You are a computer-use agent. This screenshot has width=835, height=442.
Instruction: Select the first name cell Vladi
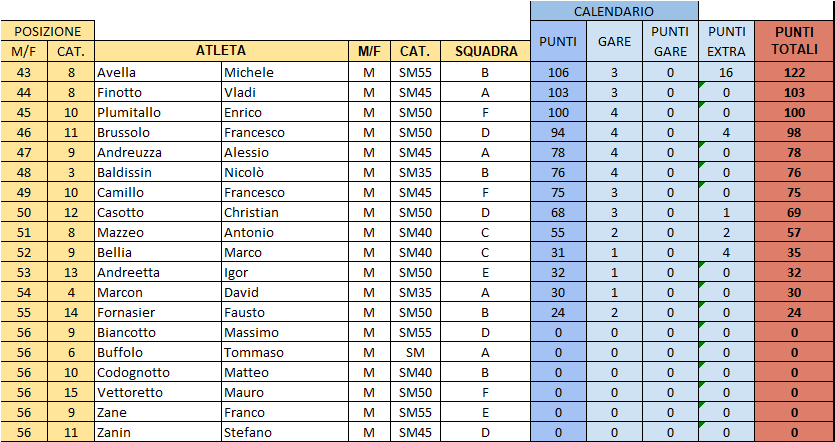coord(284,92)
